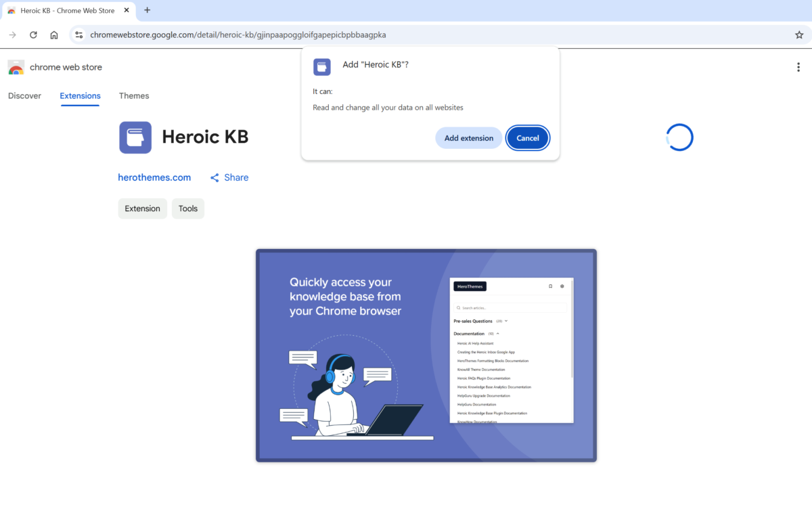
Task: Open the Discover tab
Action: pyautogui.click(x=24, y=95)
